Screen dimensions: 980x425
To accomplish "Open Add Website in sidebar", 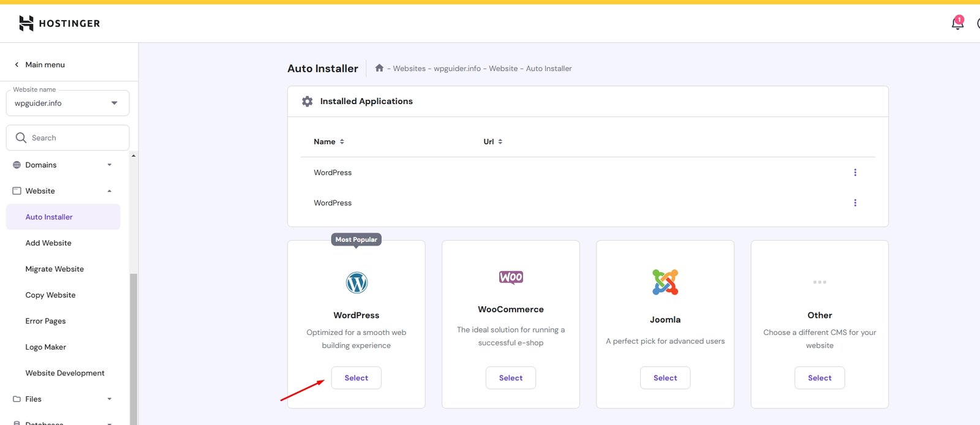I will 48,243.
